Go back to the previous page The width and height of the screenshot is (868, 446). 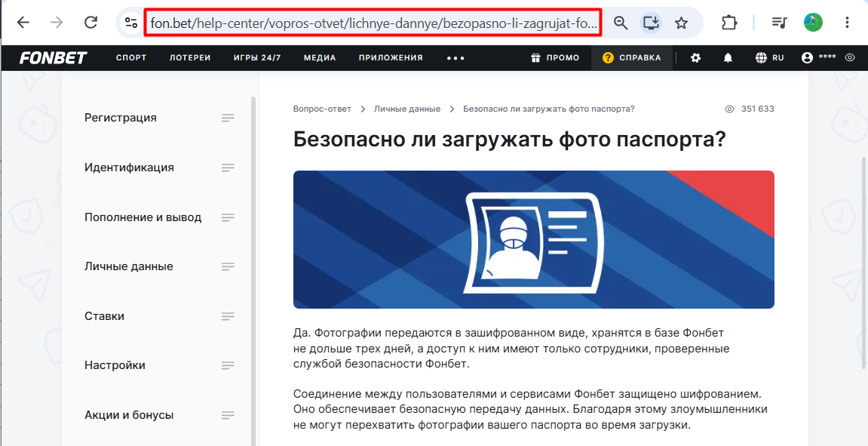(x=23, y=23)
